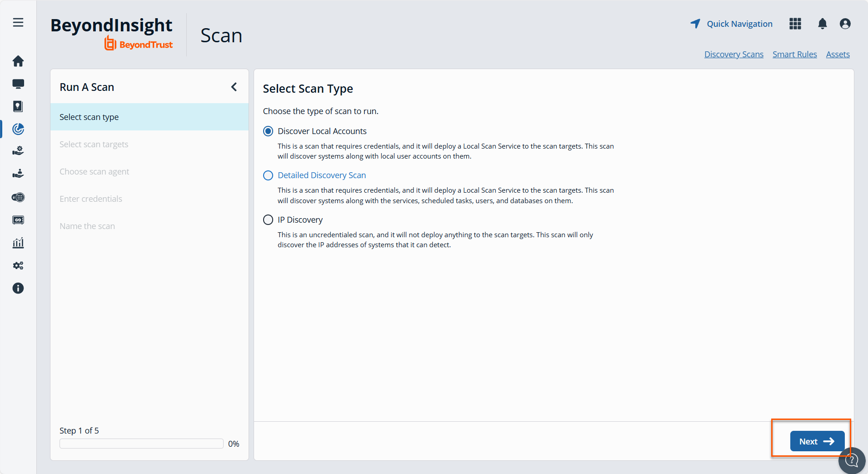Open the password keypad icon in sidebar
The width and height of the screenshot is (868, 474).
(x=18, y=197)
